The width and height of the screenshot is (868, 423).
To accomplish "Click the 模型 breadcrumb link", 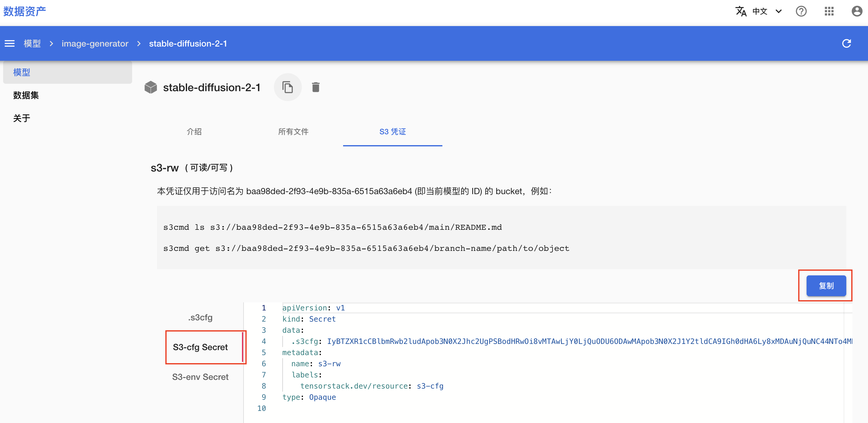I will tap(32, 43).
